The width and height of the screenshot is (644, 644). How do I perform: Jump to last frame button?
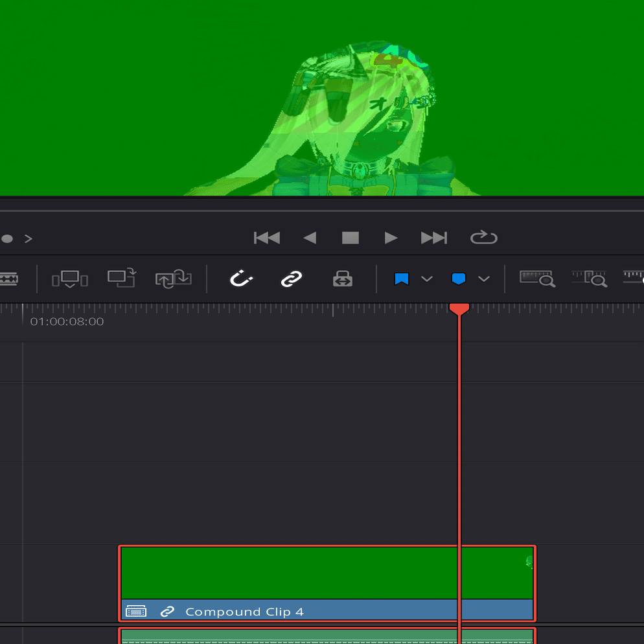(433, 238)
